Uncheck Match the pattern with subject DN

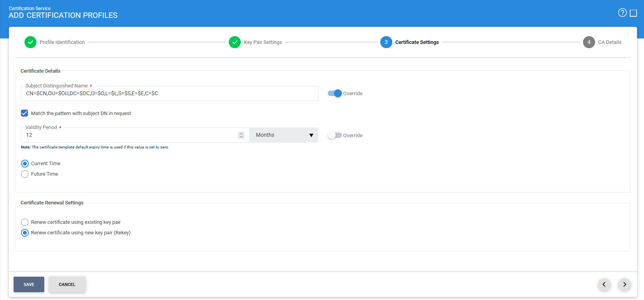(24, 113)
